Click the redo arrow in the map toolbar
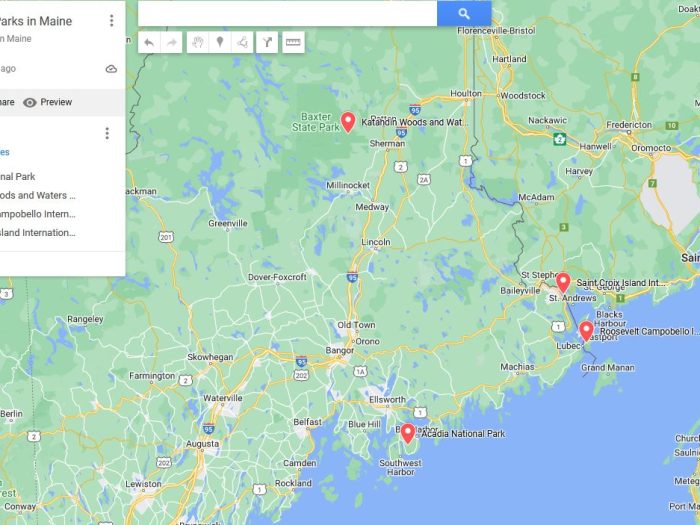The image size is (700, 525). [x=171, y=42]
